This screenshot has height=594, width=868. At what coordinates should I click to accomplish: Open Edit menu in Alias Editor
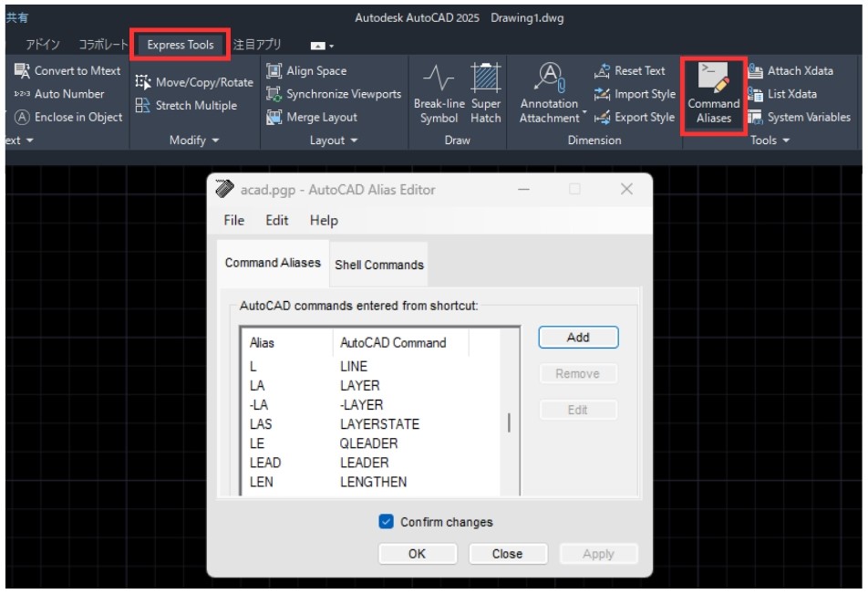(277, 221)
